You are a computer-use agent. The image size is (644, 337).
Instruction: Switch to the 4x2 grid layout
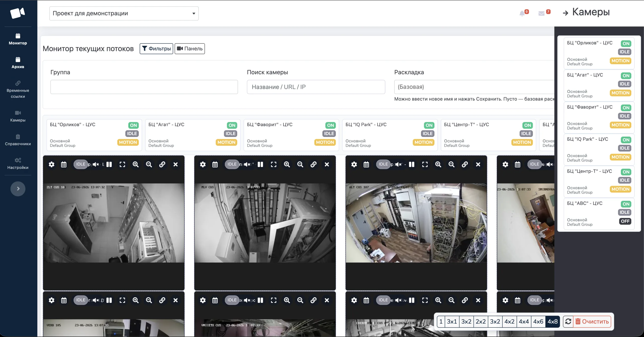[509, 321]
